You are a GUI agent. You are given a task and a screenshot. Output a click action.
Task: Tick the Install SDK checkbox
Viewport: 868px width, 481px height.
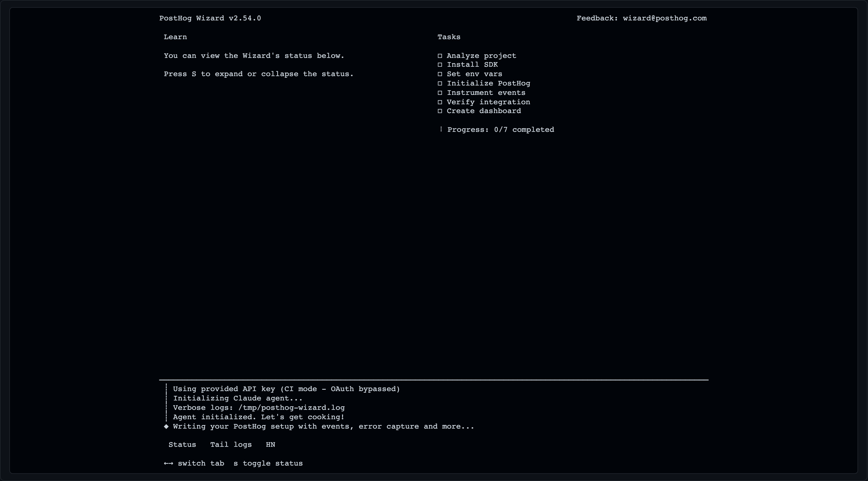click(440, 65)
